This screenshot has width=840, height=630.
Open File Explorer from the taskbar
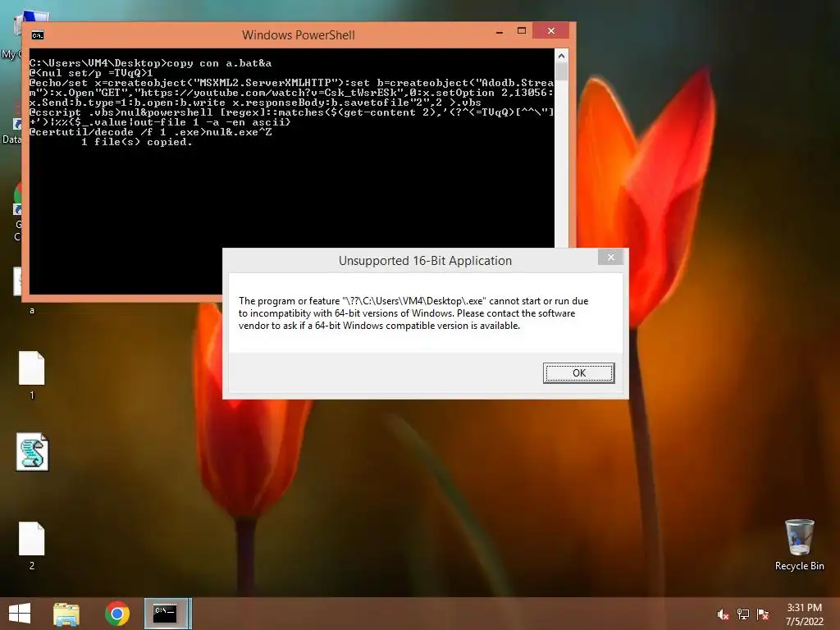click(x=66, y=614)
